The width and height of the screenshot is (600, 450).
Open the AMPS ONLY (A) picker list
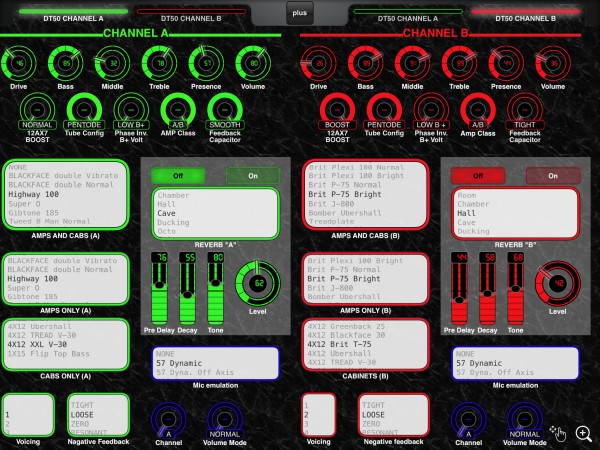coord(65,279)
